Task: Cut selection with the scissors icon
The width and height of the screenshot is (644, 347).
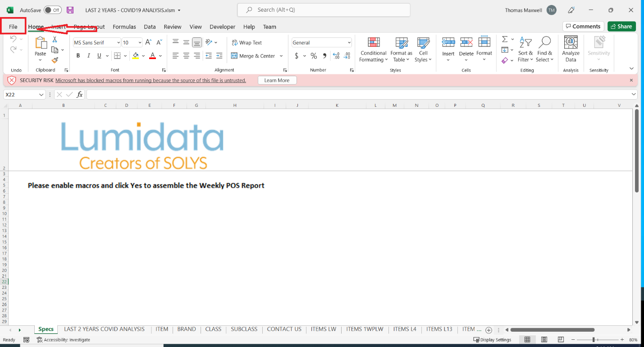Action: pyautogui.click(x=55, y=40)
